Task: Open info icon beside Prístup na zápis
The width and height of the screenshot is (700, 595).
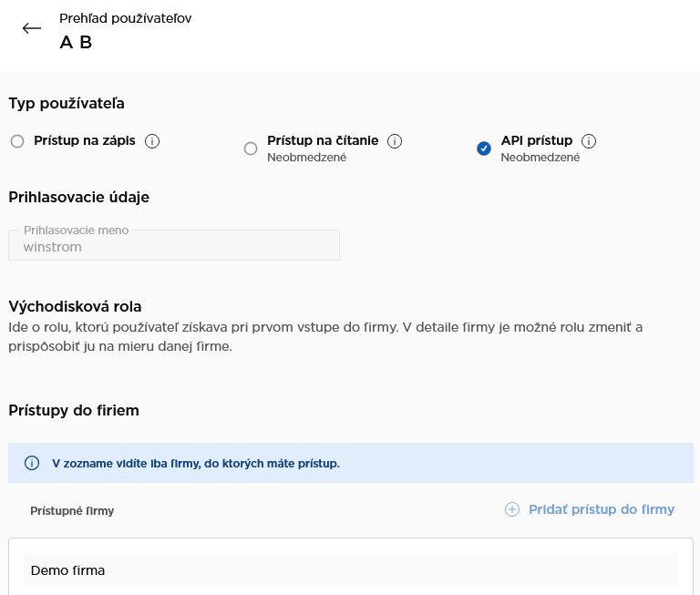Action: click(x=153, y=141)
